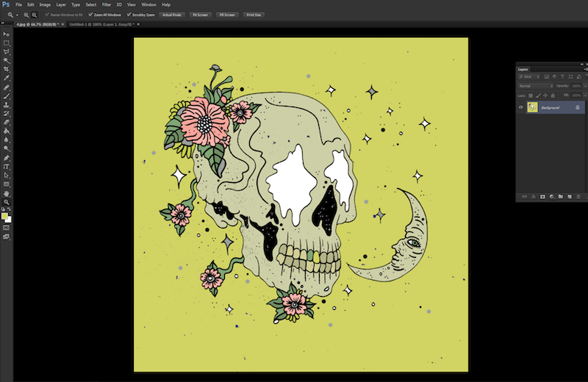Select the Rectangular Marquee tool
This screenshot has width=588, height=382.
click(x=7, y=43)
